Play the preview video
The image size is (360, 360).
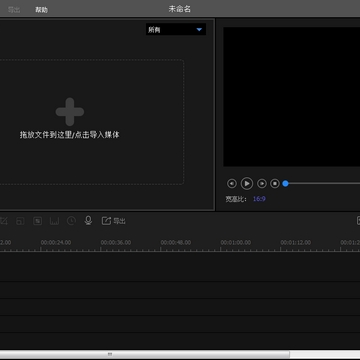[x=247, y=183]
